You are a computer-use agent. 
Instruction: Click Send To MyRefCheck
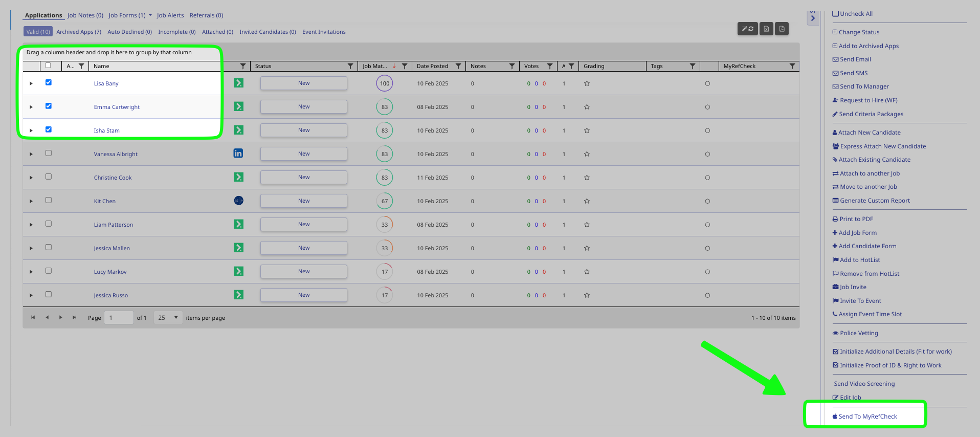point(865,417)
